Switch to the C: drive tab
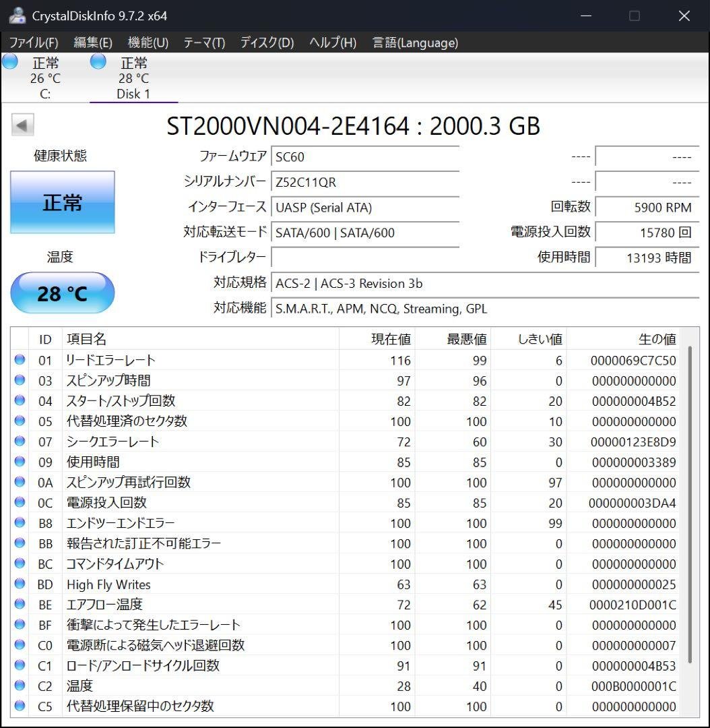This screenshot has height=728, width=710. pos(45,78)
